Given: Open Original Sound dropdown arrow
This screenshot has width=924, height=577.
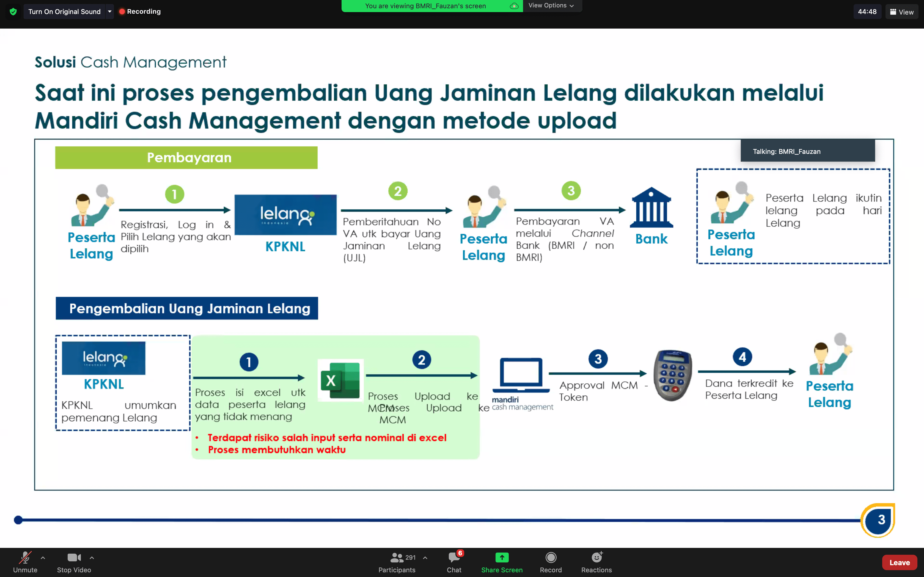Looking at the screenshot, I should coord(109,12).
